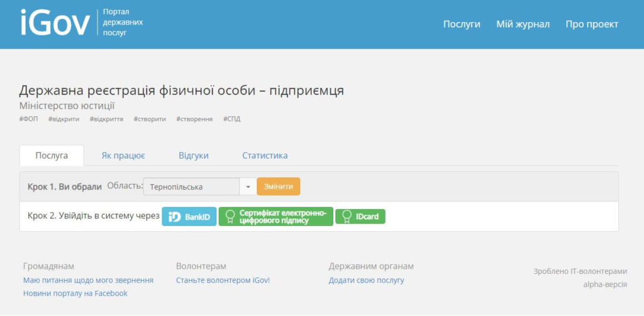Open Додати свою послугу link

tap(367, 280)
